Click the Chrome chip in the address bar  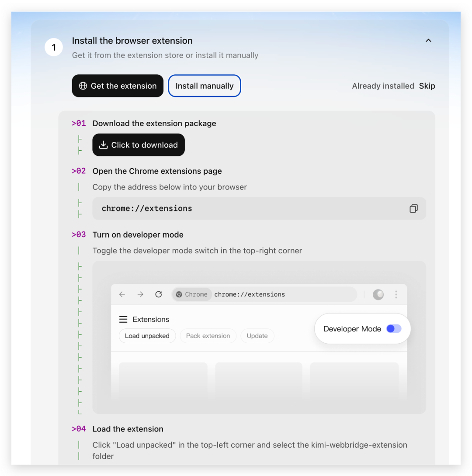[192, 294]
